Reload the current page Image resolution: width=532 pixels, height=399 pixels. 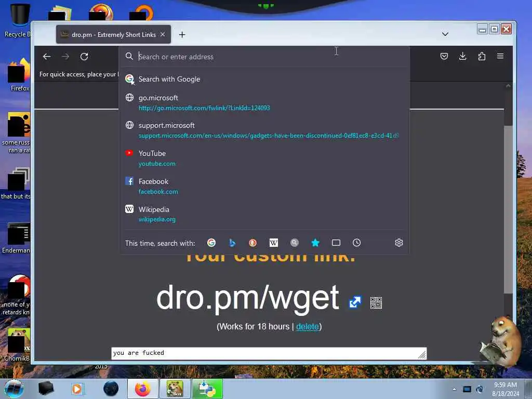84,57
